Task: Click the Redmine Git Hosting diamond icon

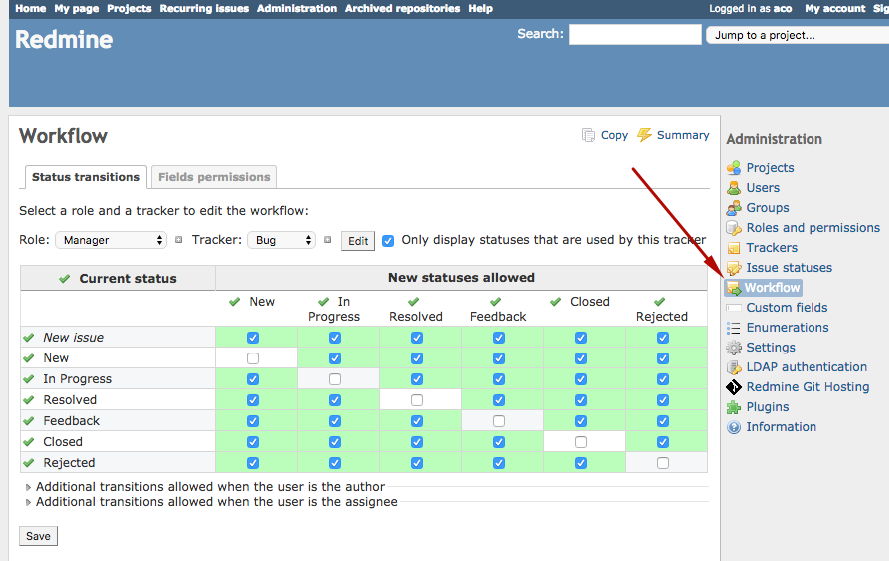Action: [x=734, y=387]
